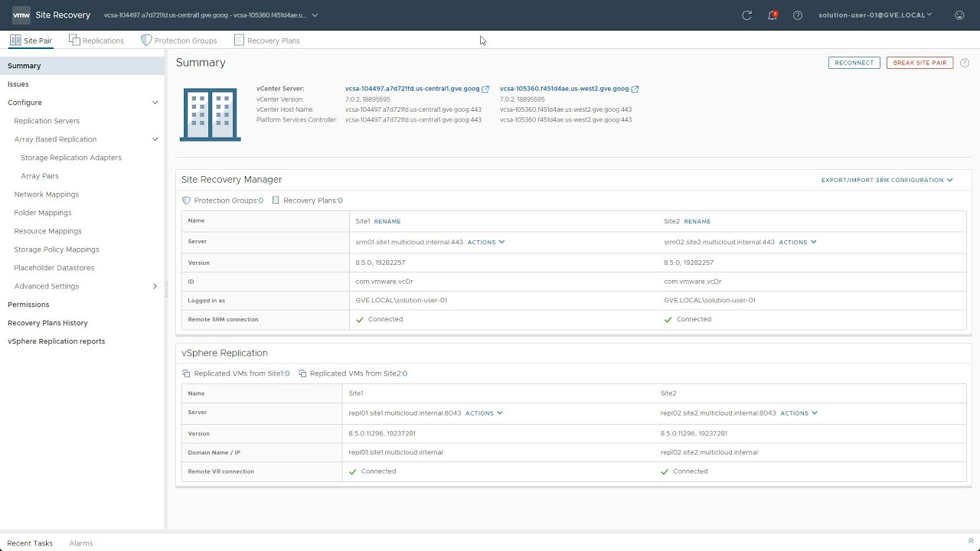980x551 pixels.
Task: Click the smiley feedback icon
Action: (959, 15)
